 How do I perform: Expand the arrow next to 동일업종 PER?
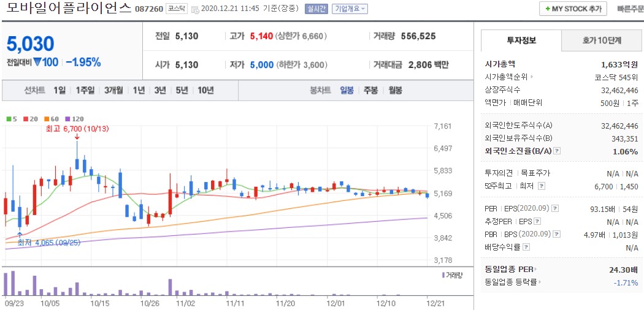tap(536, 270)
